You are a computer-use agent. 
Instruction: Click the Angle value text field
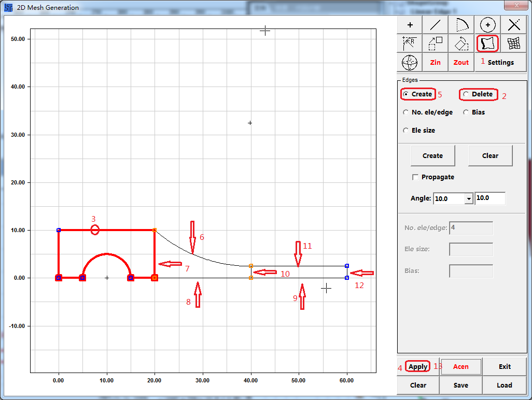[x=489, y=198]
